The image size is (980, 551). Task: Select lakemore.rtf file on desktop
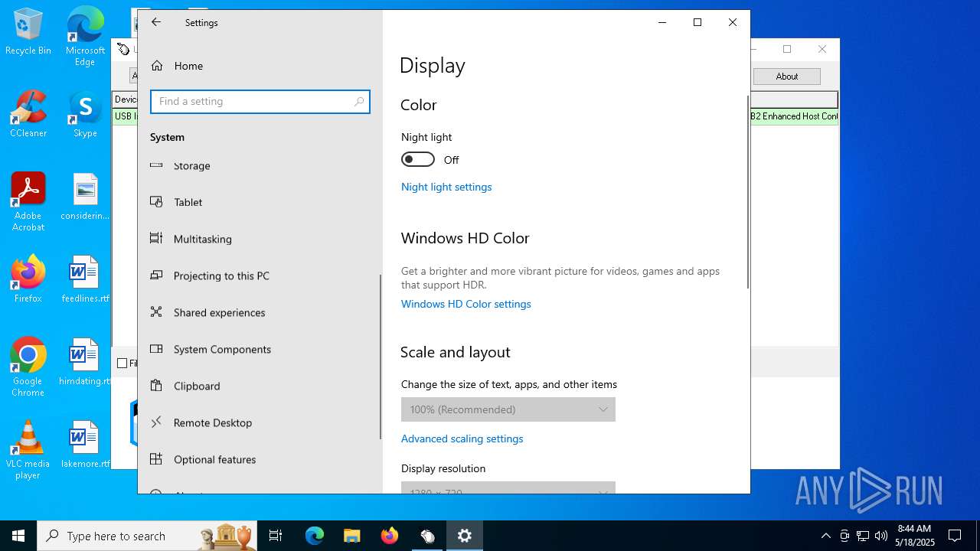[x=85, y=445]
